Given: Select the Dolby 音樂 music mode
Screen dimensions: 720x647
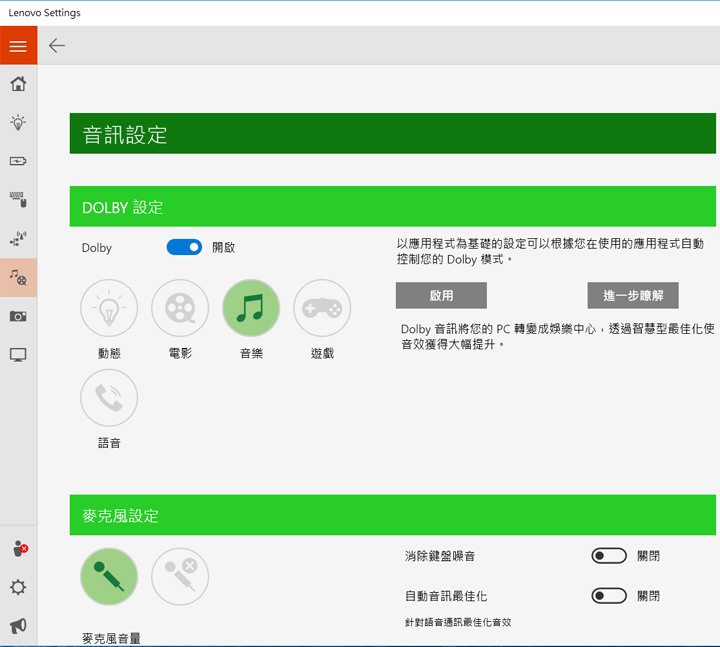Looking at the screenshot, I should [x=251, y=308].
